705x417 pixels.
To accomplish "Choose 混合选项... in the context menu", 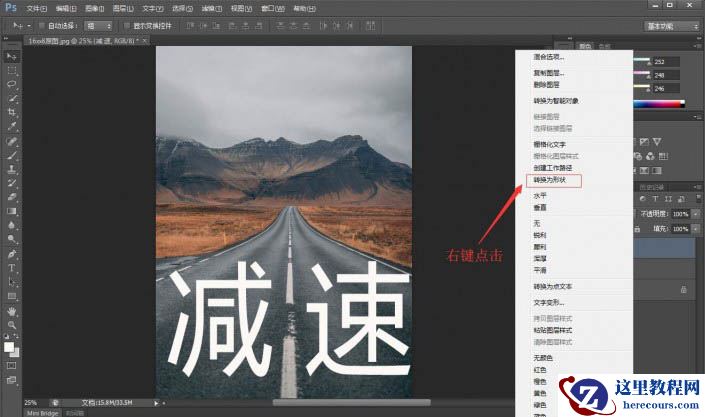I will [549, 57].
